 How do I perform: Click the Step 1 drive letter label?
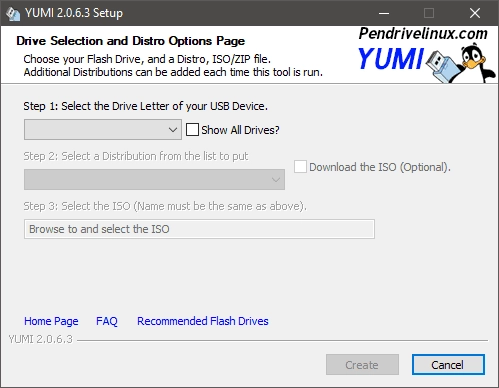coord(145,106)
